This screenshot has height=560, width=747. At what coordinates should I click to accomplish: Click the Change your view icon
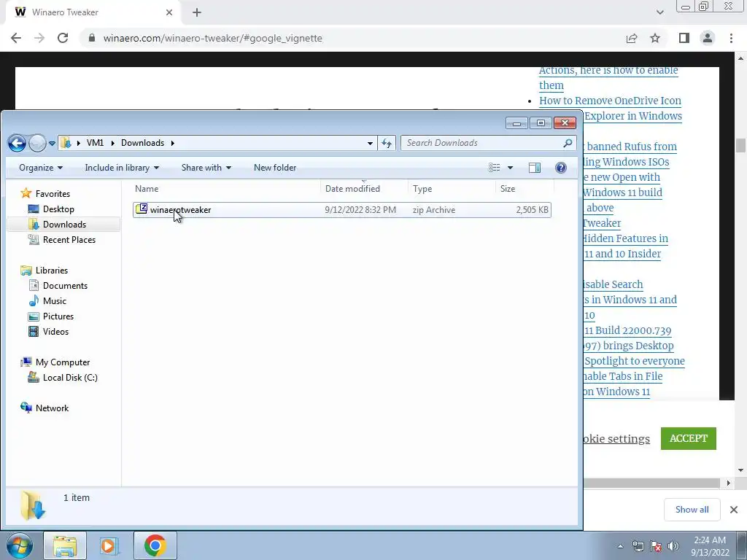[494, 168]
